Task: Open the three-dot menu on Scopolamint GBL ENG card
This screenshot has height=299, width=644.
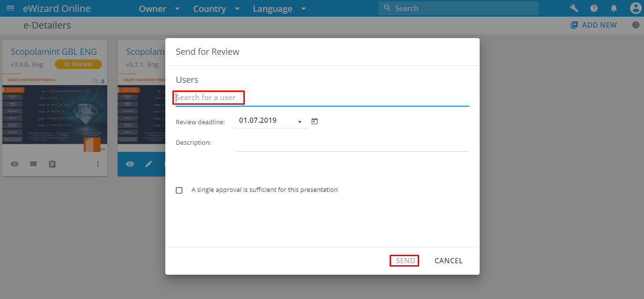Action: click(98, 164)
